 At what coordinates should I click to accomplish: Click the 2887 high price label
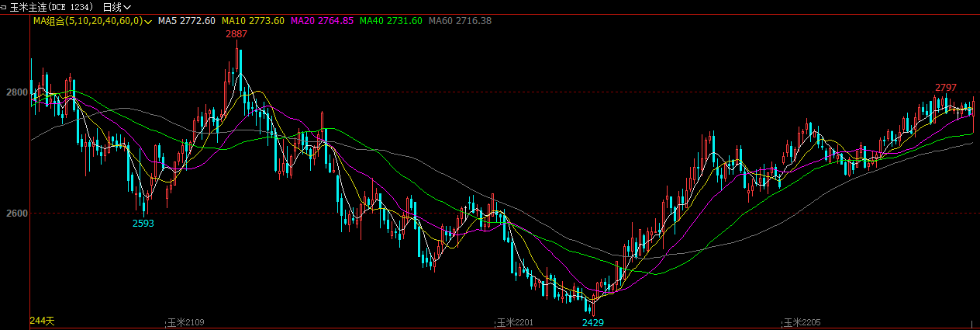(236, 35)
